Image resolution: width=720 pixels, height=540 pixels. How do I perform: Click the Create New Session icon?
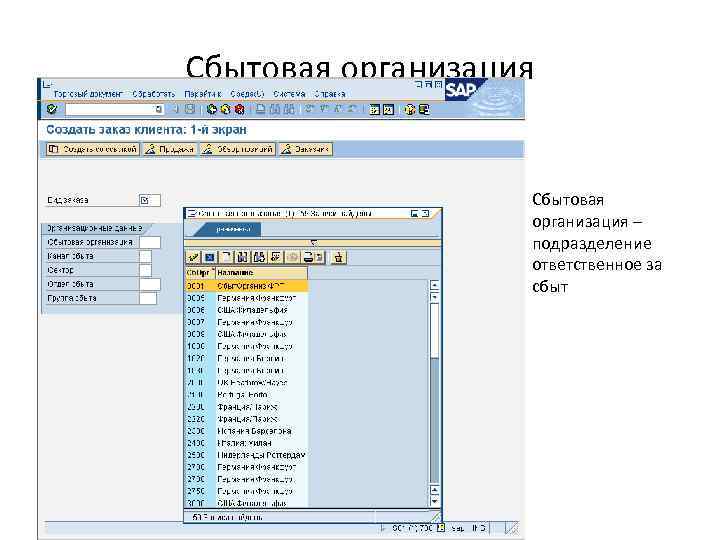(x=375, y=109)
